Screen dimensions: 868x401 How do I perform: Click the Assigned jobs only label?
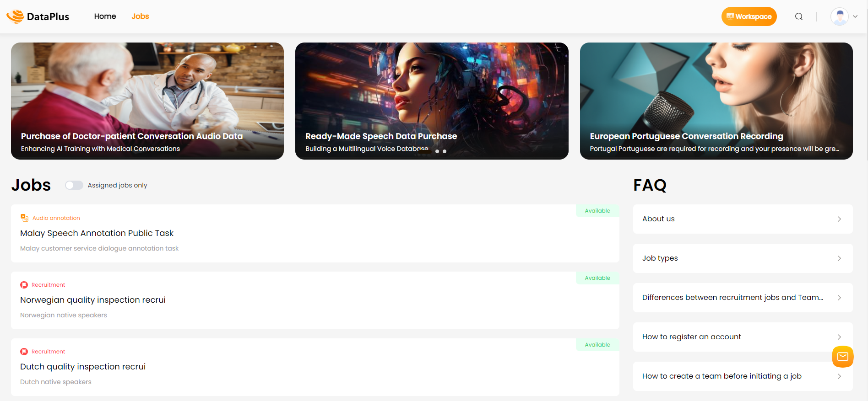coord(117,185)
